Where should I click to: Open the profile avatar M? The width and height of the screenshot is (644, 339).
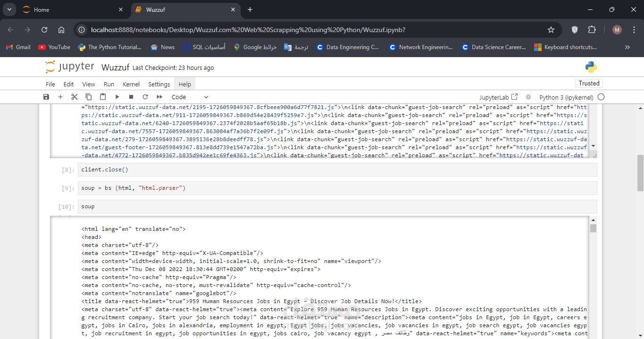point(617,30)
